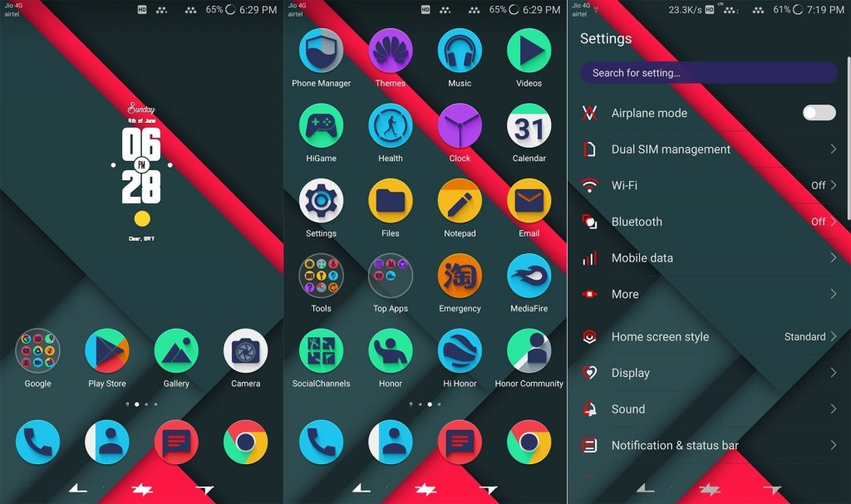The image size is (851, 504).
Task: Open the Files app
Action: (391, 201)
